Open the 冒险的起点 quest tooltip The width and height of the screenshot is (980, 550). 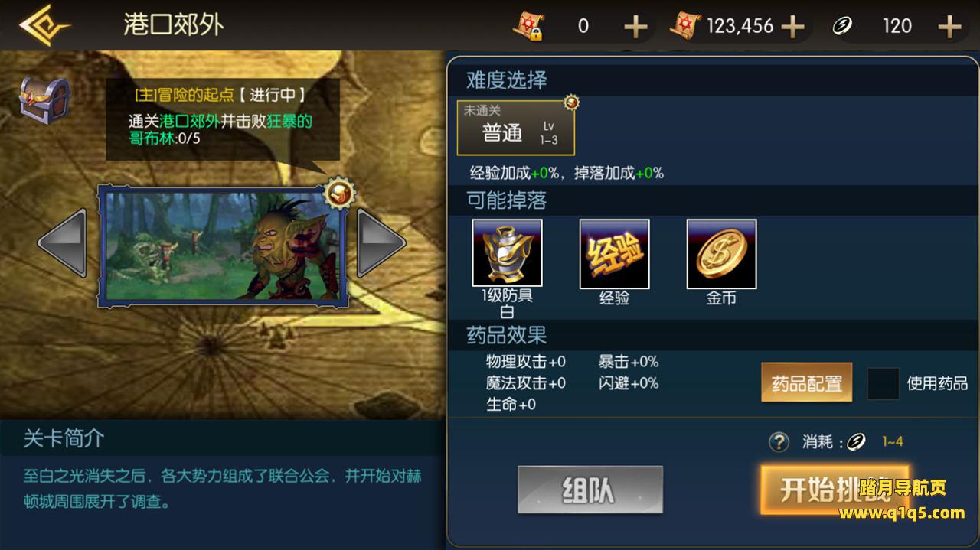(223, 119)
